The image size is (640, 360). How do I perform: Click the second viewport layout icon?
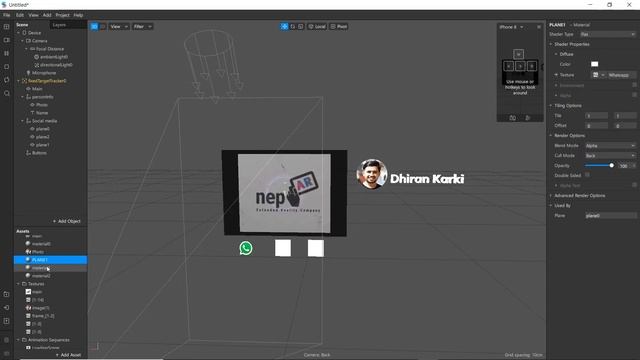103,27
